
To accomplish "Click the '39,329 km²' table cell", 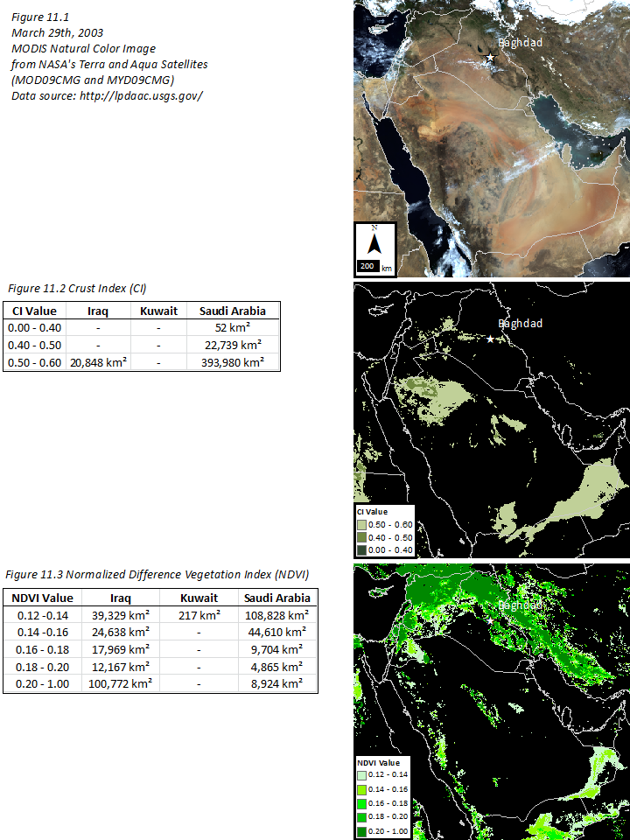I will (x=121, y=615).
